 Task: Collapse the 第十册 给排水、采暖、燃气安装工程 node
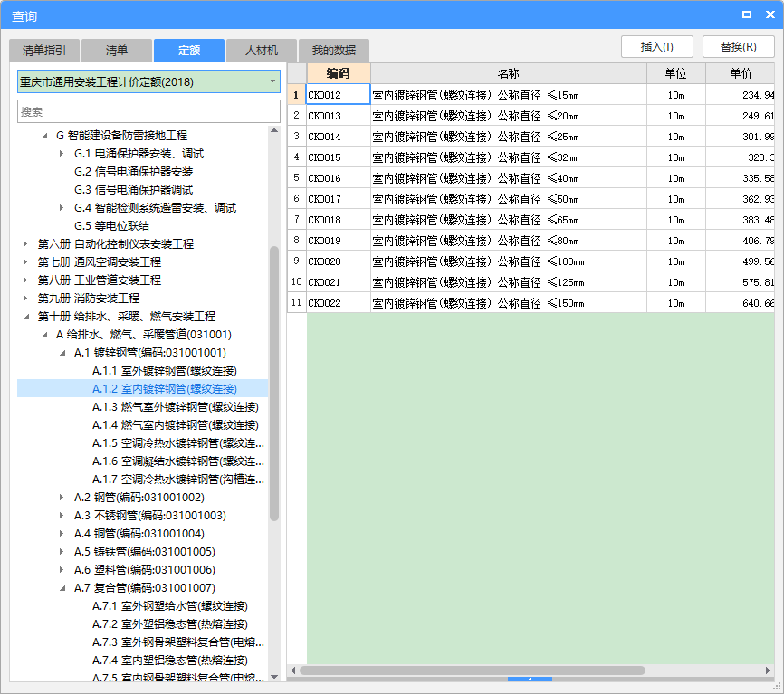pyautogui.click(x=25, y=317)
